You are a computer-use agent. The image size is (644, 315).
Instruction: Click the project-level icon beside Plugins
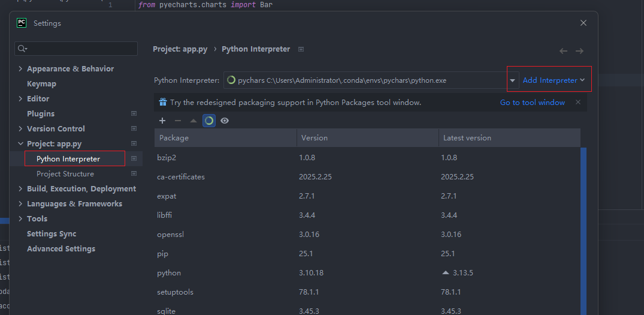coord(134,113)
